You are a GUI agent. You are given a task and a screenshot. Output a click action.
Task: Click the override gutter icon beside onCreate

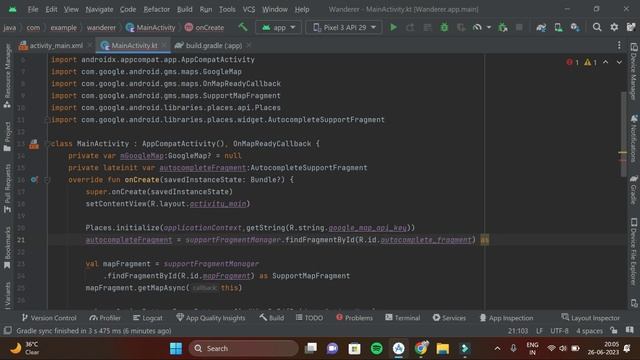tap(34, 180)
